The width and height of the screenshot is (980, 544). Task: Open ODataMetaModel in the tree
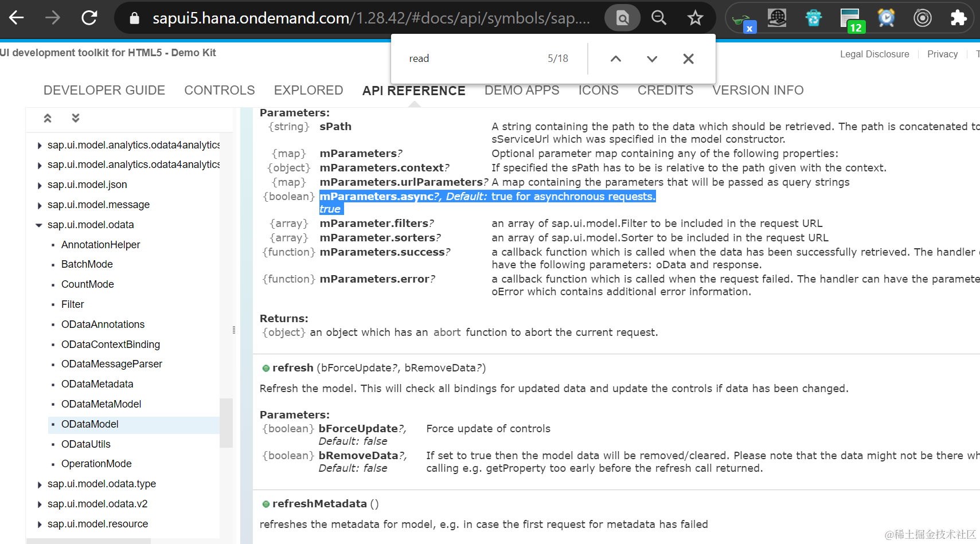tap(101, 404)
